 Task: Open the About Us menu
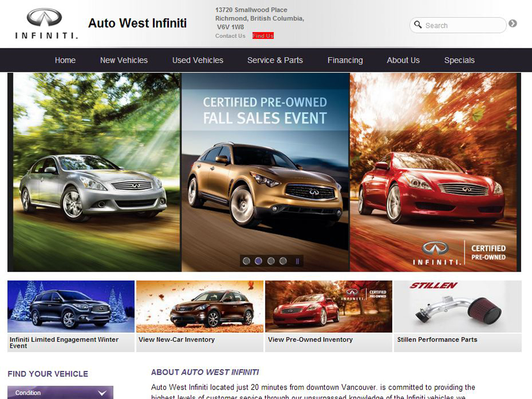point(403,60)
